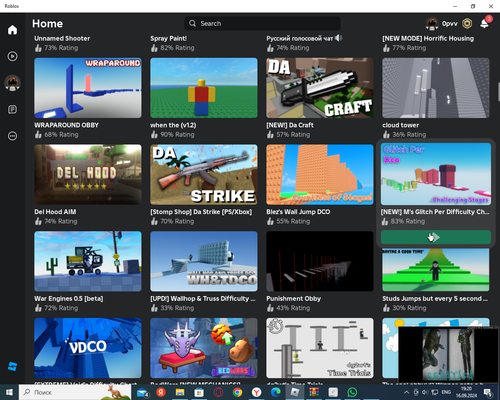Image resolution: width=500 pixels, height=400 pixels.
Task: Click the Unnamed Shooter title
Action: [x=62, y=38]
